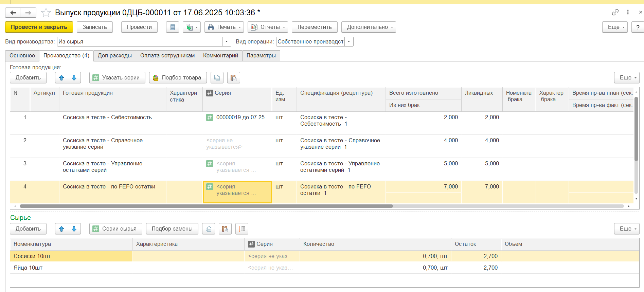
Task: Open the document movements report icon
Action: (x=173, y=27)
